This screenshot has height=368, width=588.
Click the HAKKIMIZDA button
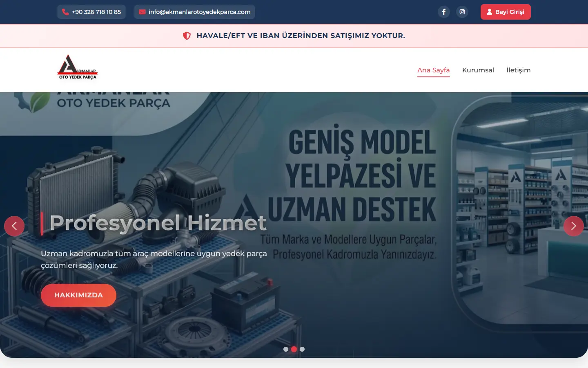[78, 295]
